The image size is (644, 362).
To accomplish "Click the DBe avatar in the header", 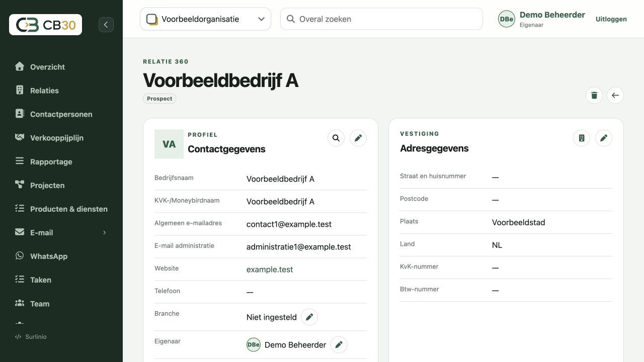I will [507, 19].
